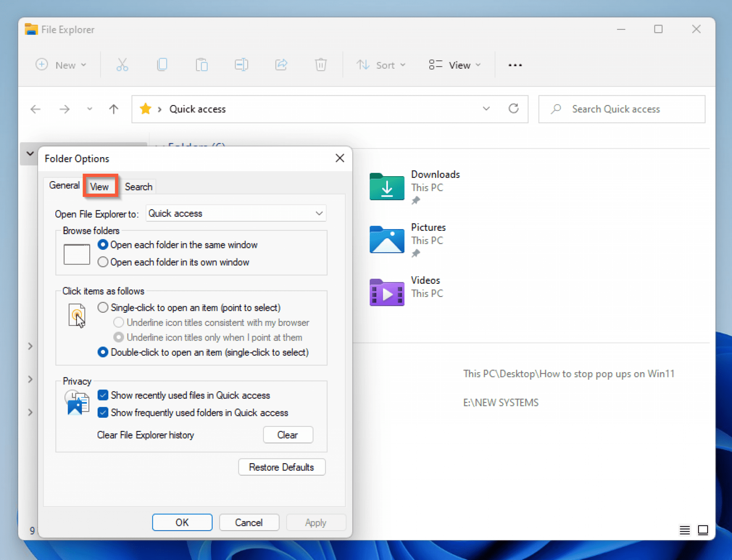This screenshot has width=732, height=560.
Task: Select the Videos folder icon
Action: pos(387,292)
